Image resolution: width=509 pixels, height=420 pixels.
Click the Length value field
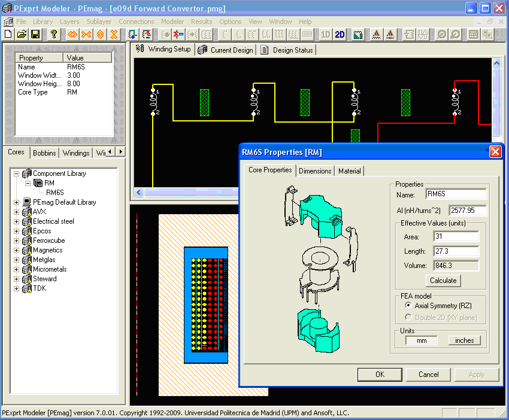[456, 251]
